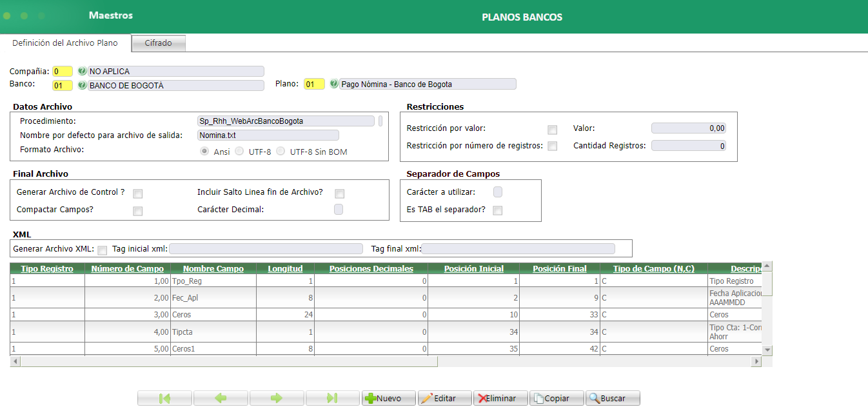The height and width of the screenshot is (418, 868).
Task: Click Eliminar button with red X
Action: (x=501, y=398)
